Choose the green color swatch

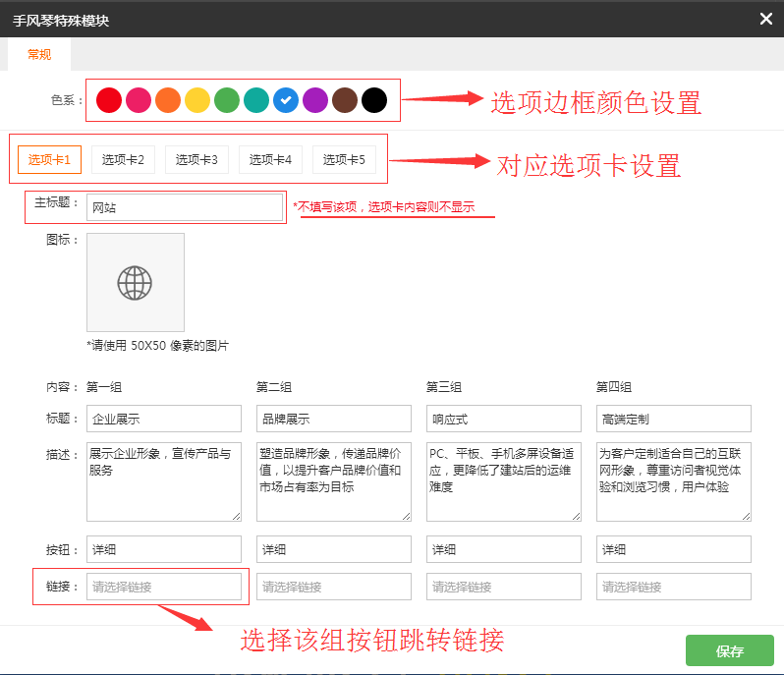227,100
